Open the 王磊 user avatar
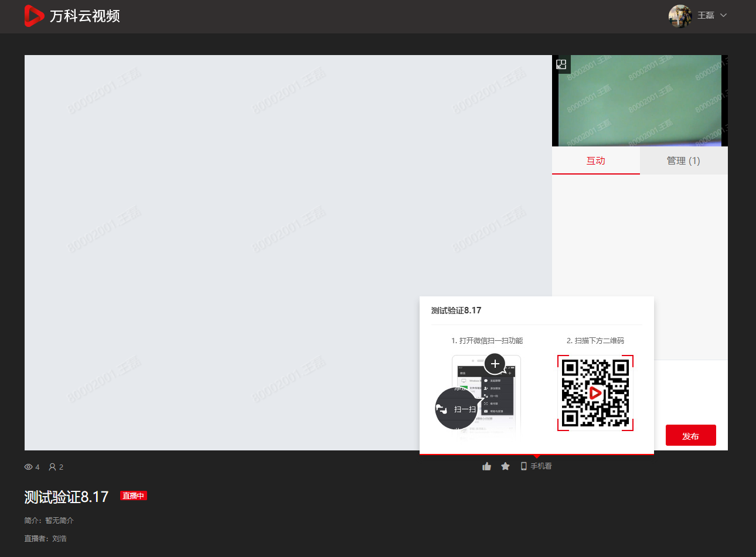The width and height of the screenshot is (756, 557). point(680,16)
